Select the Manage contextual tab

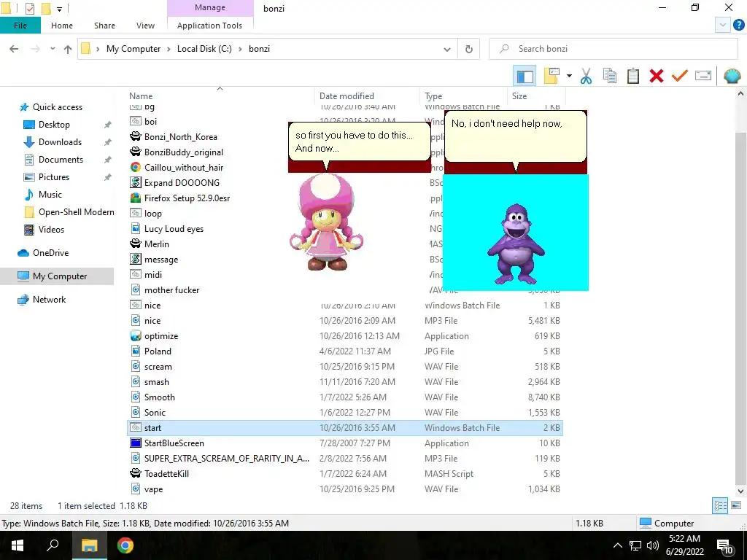coord(210,7)
